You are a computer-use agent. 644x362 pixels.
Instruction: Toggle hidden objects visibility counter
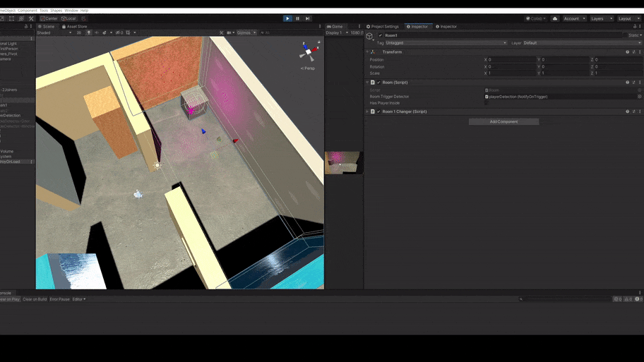pos(119,32)
